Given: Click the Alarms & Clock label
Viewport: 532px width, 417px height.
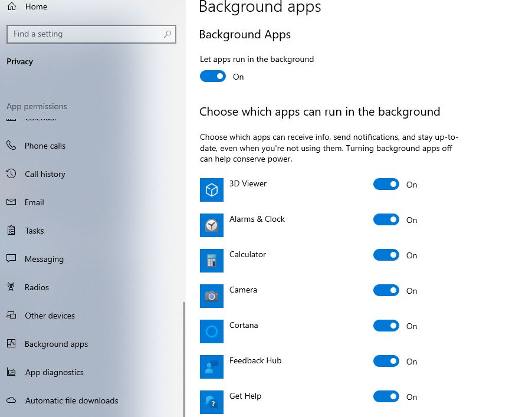Looking at the screenshot, I should [x=257, y=219].
